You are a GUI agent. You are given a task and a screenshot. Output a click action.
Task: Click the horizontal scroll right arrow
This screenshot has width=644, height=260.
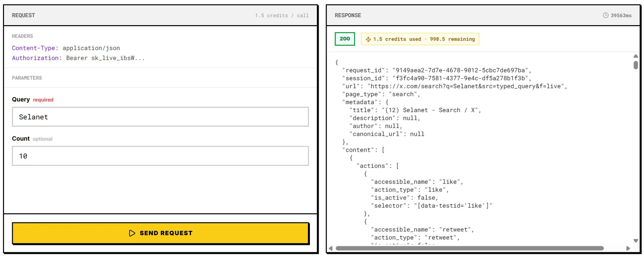(x=628, y=248)
